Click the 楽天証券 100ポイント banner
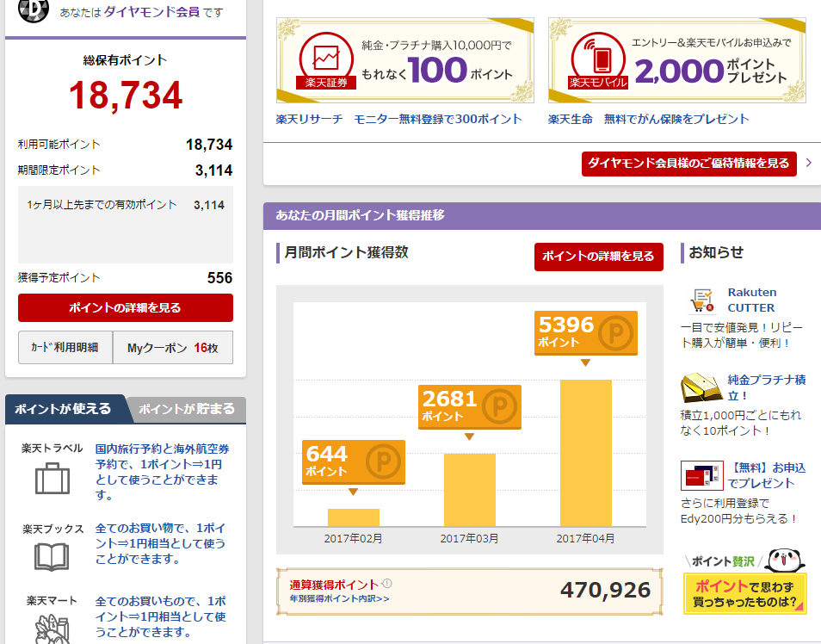Viewport: 821px width, 644px height. [405, 60]
